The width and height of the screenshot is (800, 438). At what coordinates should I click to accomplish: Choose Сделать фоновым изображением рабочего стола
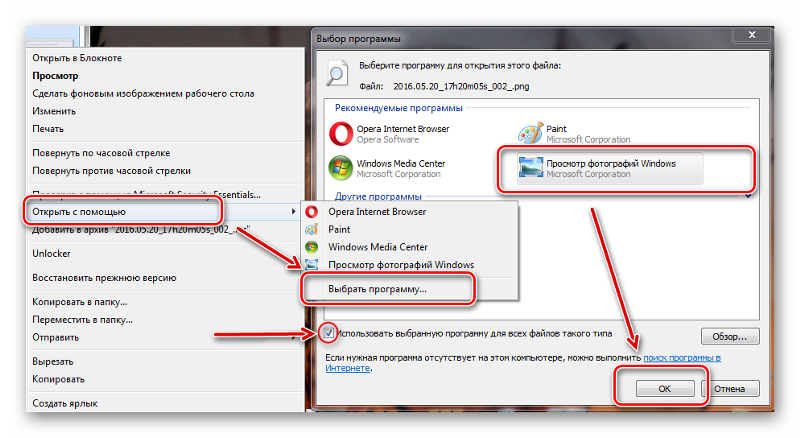pos(143,93)
